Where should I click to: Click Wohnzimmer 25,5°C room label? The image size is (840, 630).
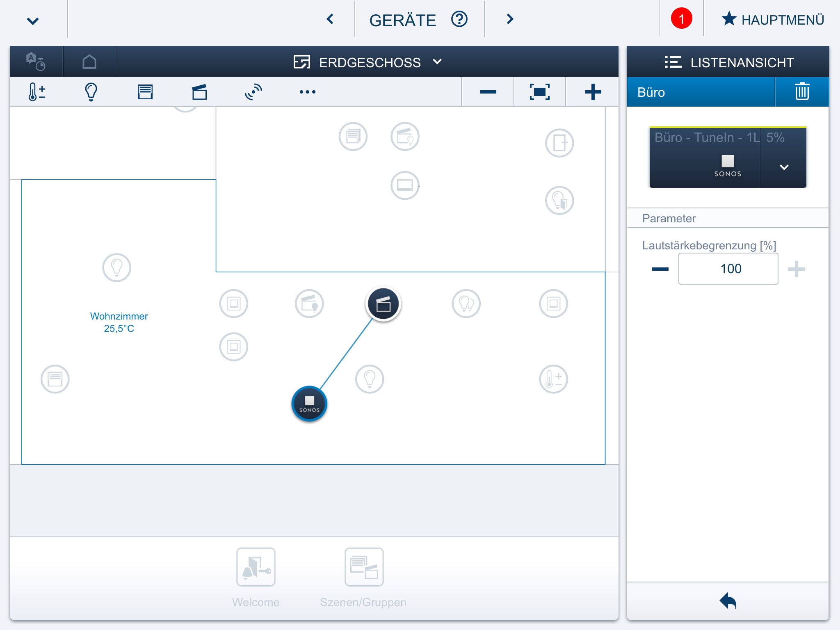pos(119,322)
